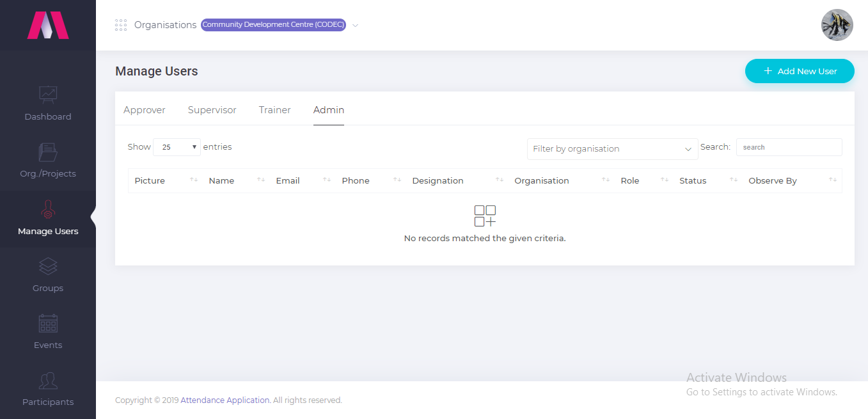Sort by Phone column arrows
This screenshot has width=868, height=419.
[x=397, y=180]
